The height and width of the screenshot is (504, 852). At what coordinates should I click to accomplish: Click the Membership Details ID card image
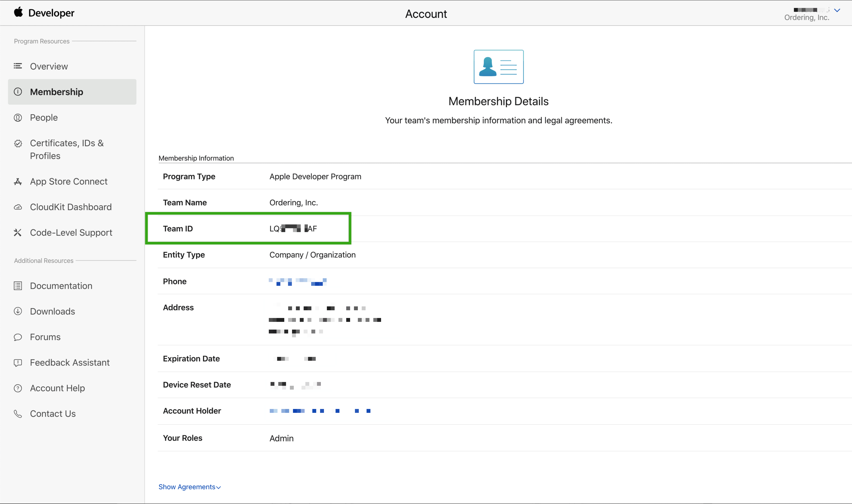[x=498, y=67]
